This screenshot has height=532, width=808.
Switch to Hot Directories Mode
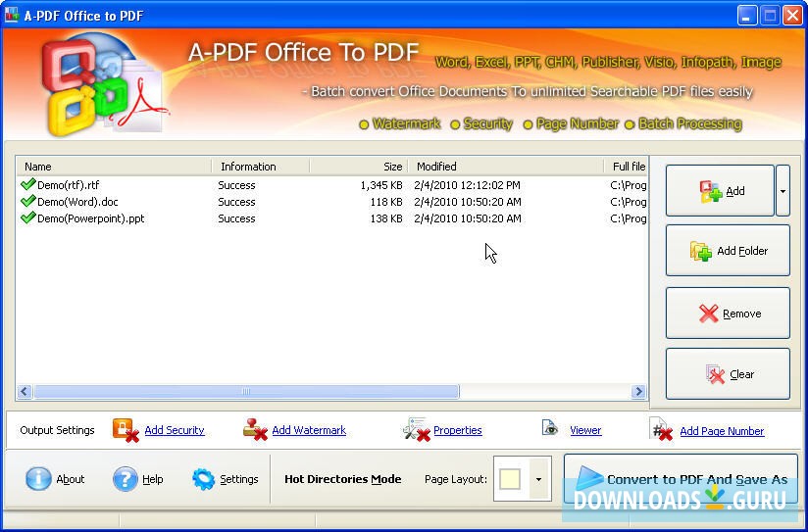[x=342, y=479]
